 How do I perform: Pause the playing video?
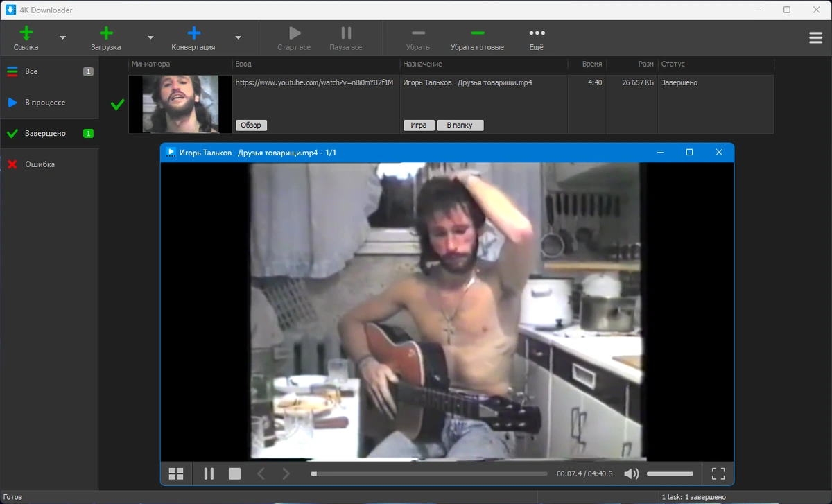(209, 474)
